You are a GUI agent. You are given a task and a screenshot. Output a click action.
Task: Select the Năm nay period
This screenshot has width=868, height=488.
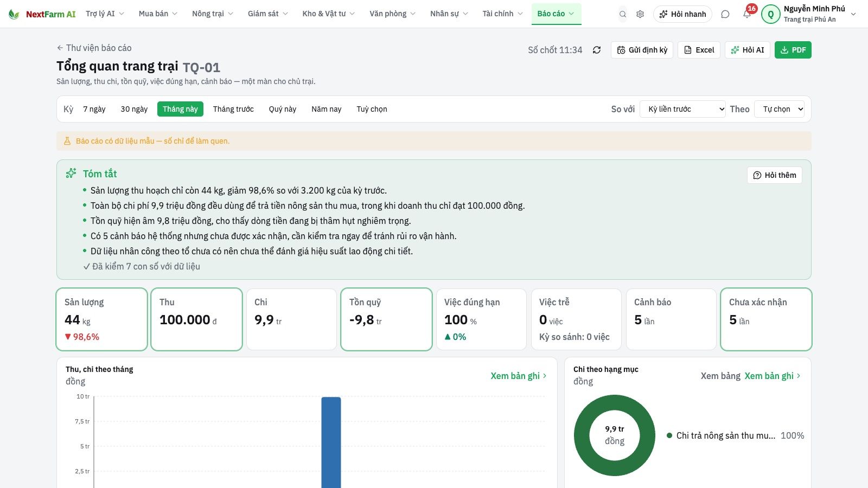327,109
